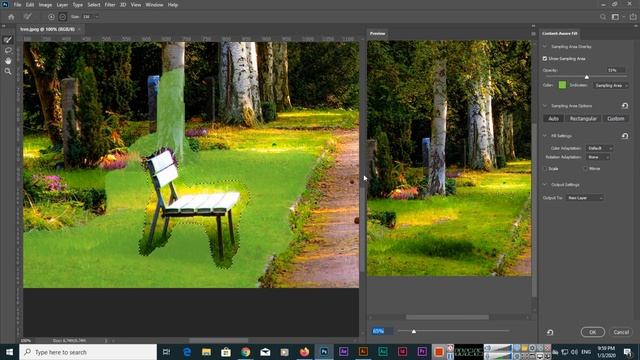Collapse the Sampling Area Overlay section
Image resolution: width=640 pixels, height=360 pixels.
[544, 47]
